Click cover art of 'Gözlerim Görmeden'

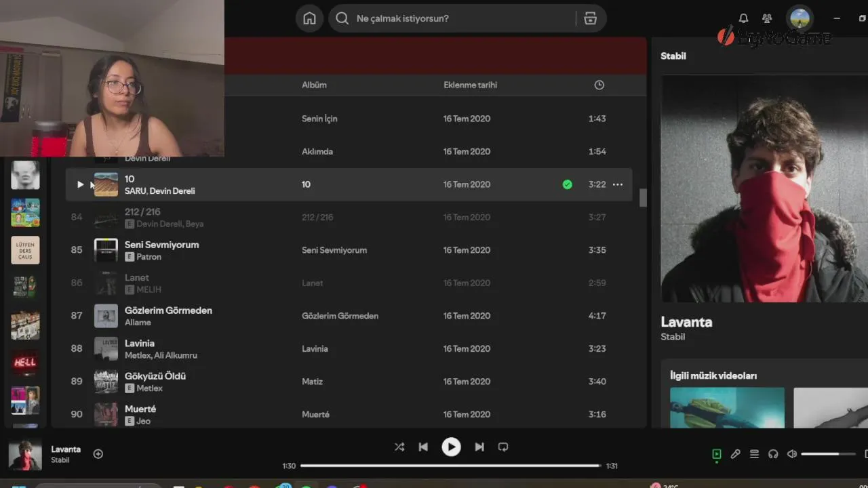tap(106, 316)
